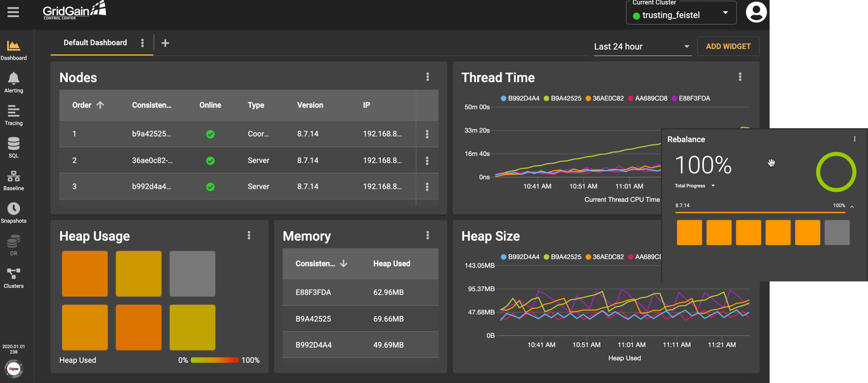Open the hamburger navigation menu

(13, 12)
